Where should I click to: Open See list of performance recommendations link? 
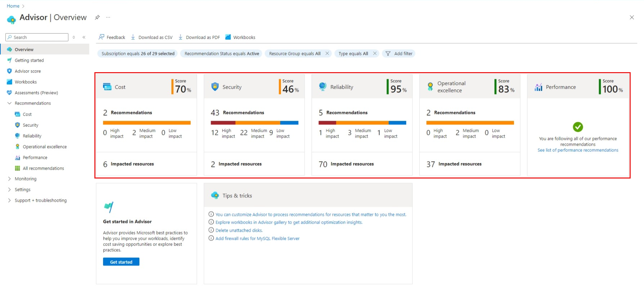(578, 150)
